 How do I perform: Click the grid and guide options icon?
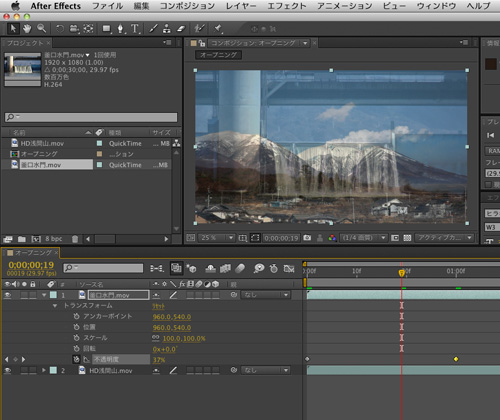243,238
